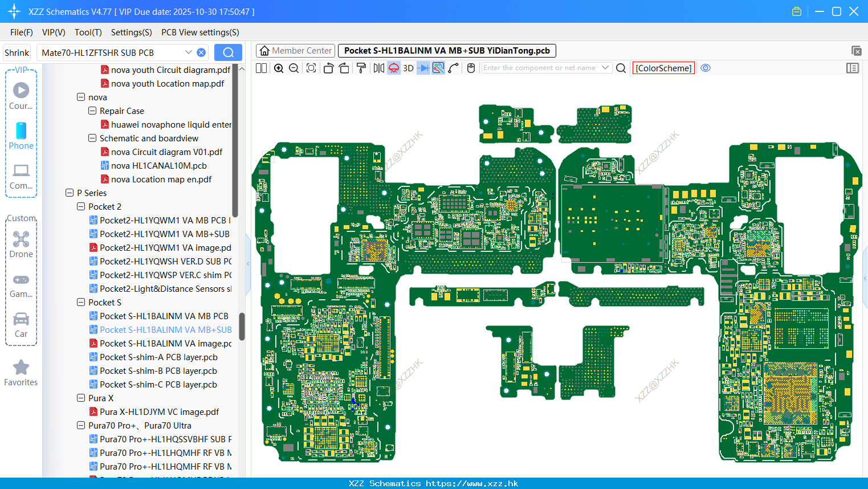Click the split view layout icon
Screen dimensions: 868x489
pyautogui.click(x=261, y=68)
